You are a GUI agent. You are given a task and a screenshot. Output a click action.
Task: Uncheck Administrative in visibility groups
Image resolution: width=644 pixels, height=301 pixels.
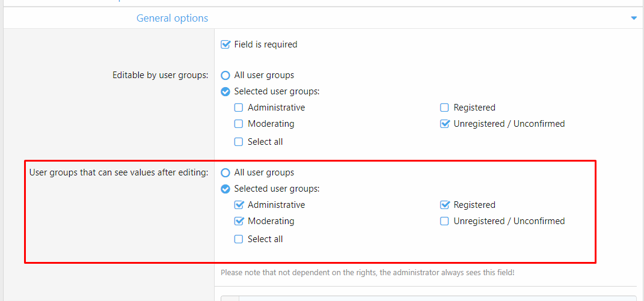pyautogui.click(x=239, y=205)
